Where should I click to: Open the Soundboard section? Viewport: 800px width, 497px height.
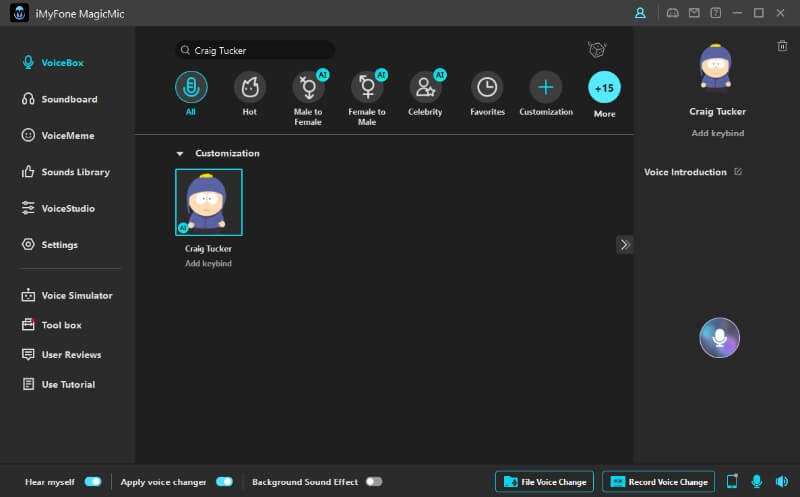click(x=59, y=99)
